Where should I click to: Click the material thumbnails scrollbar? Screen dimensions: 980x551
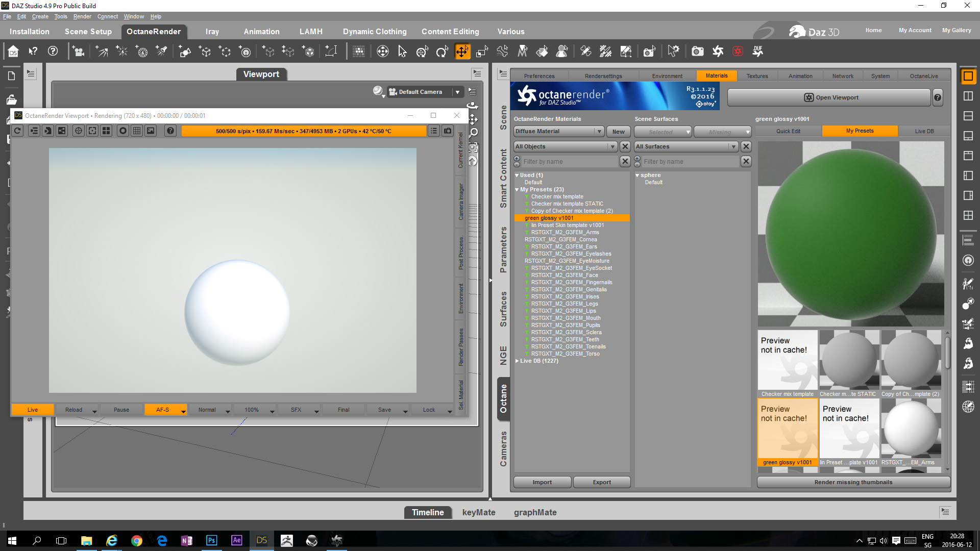tap(947, 352)
